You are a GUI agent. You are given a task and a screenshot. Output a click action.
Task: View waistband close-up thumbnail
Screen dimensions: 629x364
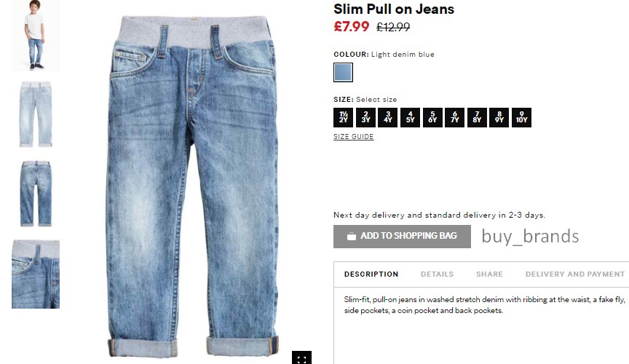(x=35, y=274)
